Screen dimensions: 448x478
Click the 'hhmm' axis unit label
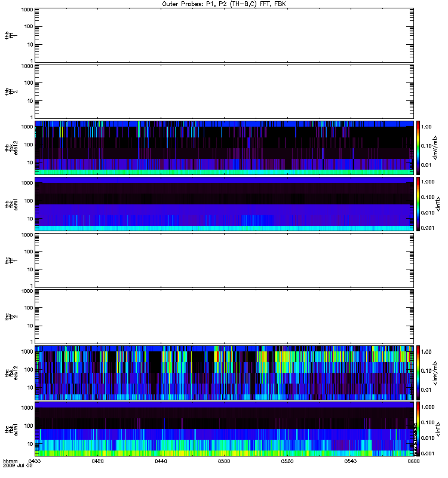point(10,461)
